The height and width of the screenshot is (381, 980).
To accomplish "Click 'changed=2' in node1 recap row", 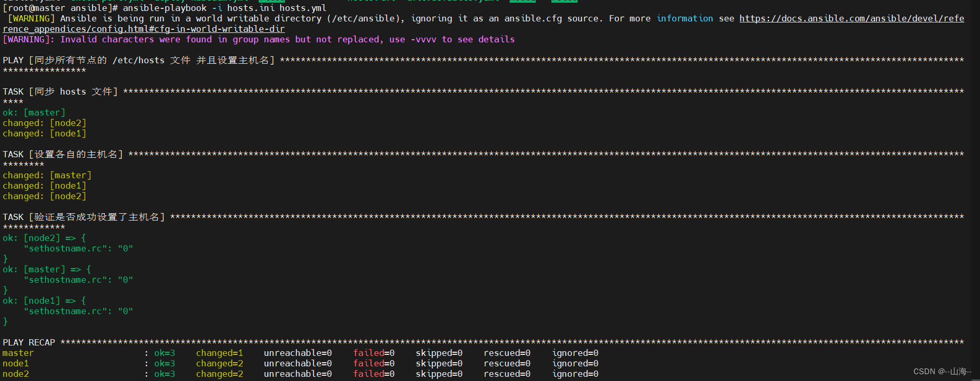I will point(220,364).
